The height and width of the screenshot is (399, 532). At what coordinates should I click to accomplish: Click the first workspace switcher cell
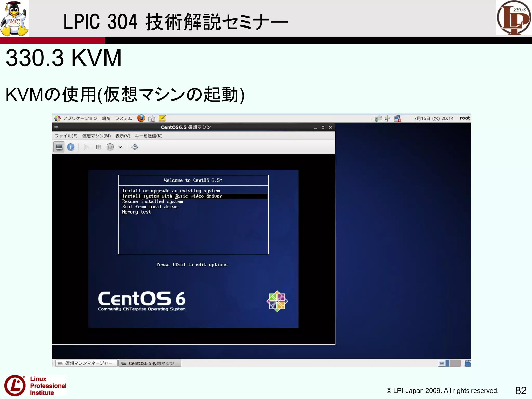click(443, 363)
